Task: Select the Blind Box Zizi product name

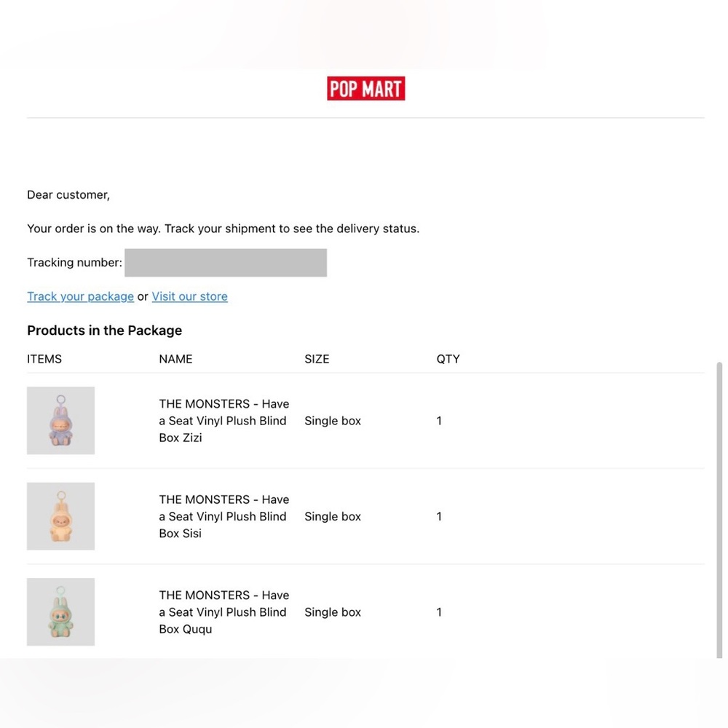Action: click(x=223, y=421)
